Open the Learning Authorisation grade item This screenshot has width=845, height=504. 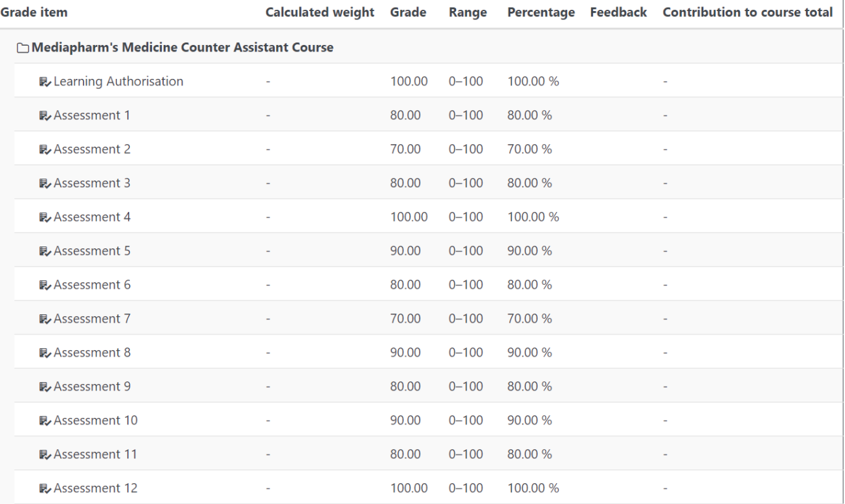(x=118, y=82)
